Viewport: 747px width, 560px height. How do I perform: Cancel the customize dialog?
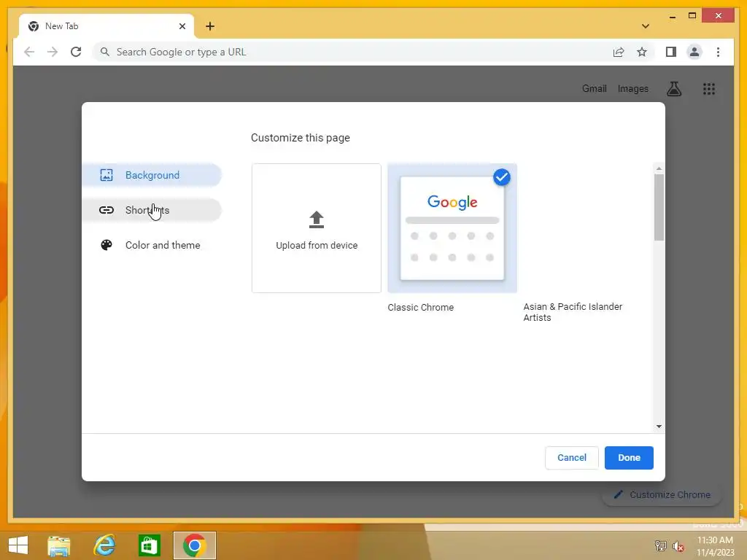click(x=572, y=458)
